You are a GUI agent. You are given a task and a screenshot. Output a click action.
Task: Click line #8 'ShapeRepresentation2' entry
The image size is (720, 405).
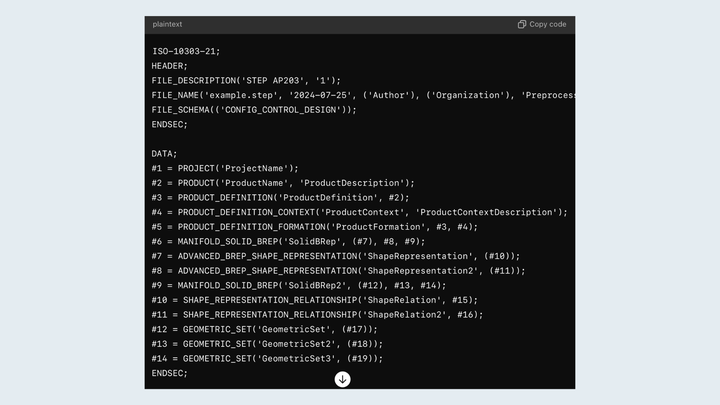(338, 270)
